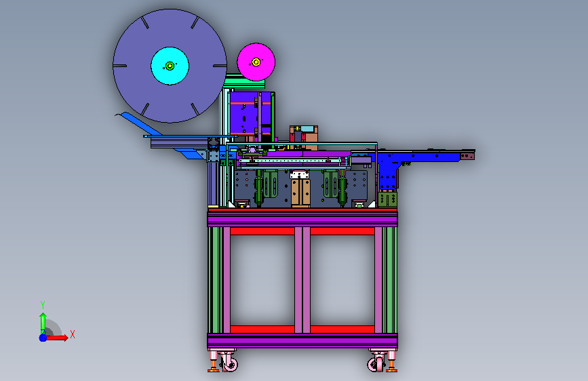Viewport: 588px width, 381px height.
Task: Select the green left frame leg
Action: click(x=216, y=280)
